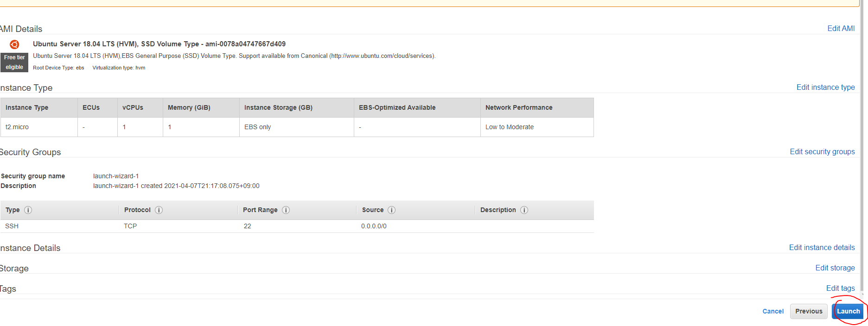Click the source value 0.0.0.0/0
The height and width of the screenshot is (326, 868).
coord(374,226)
